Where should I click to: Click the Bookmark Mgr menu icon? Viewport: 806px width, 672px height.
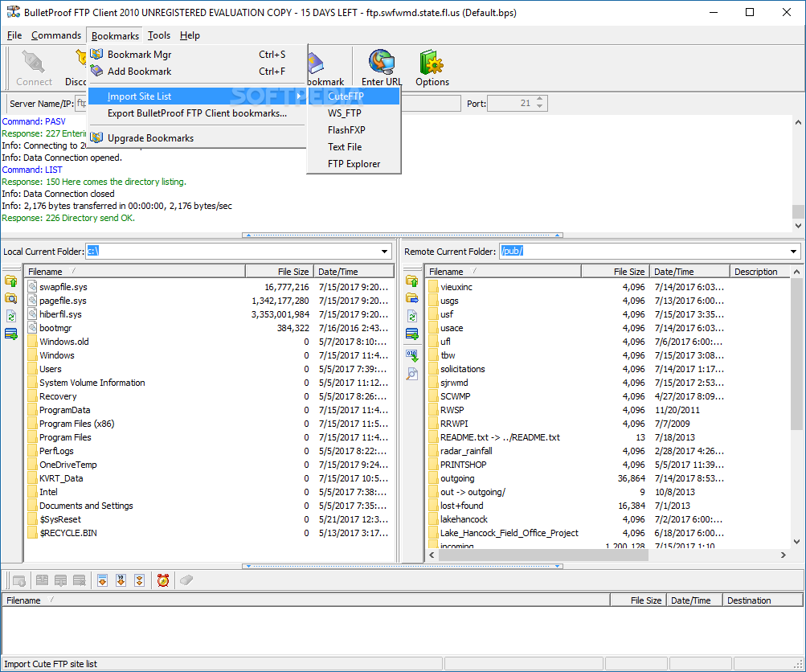click(x=96, y=54)
